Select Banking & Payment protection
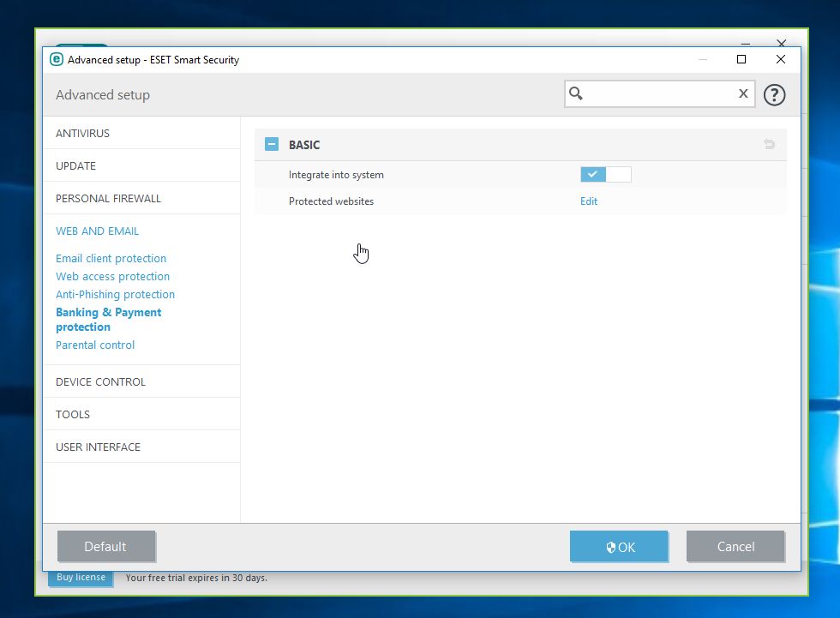The image size is (840, 618). 108,319
